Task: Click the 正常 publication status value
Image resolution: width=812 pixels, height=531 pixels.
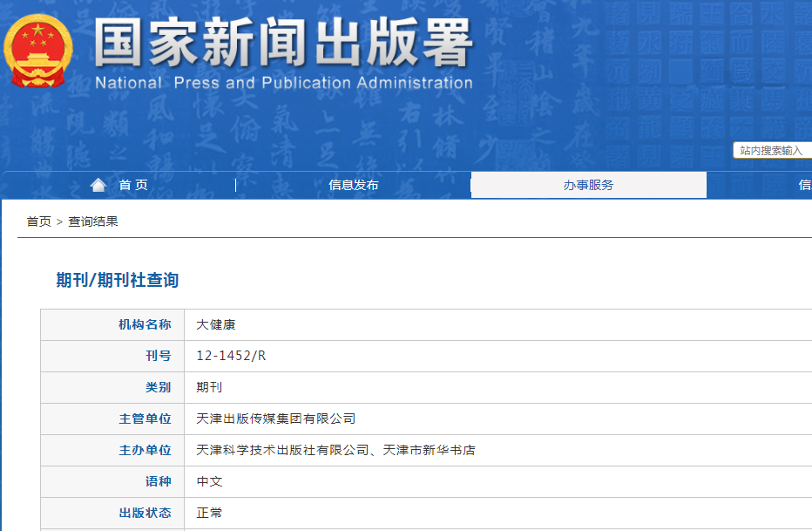Action: coord(209,513)
